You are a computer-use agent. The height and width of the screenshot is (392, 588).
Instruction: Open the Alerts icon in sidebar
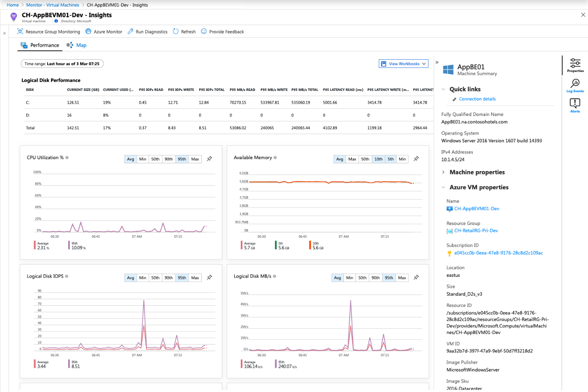pyautogui.click(x=575, y=105)
